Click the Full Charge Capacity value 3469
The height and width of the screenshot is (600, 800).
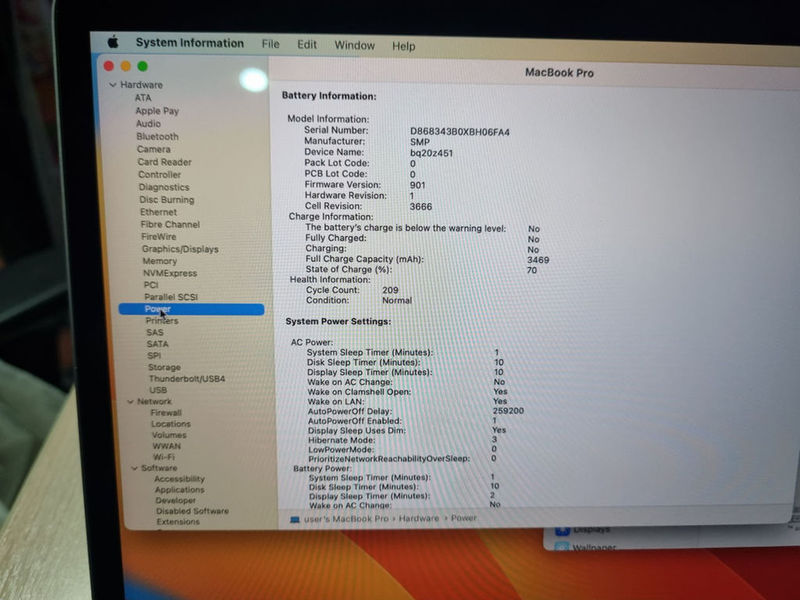pos(538,260)
